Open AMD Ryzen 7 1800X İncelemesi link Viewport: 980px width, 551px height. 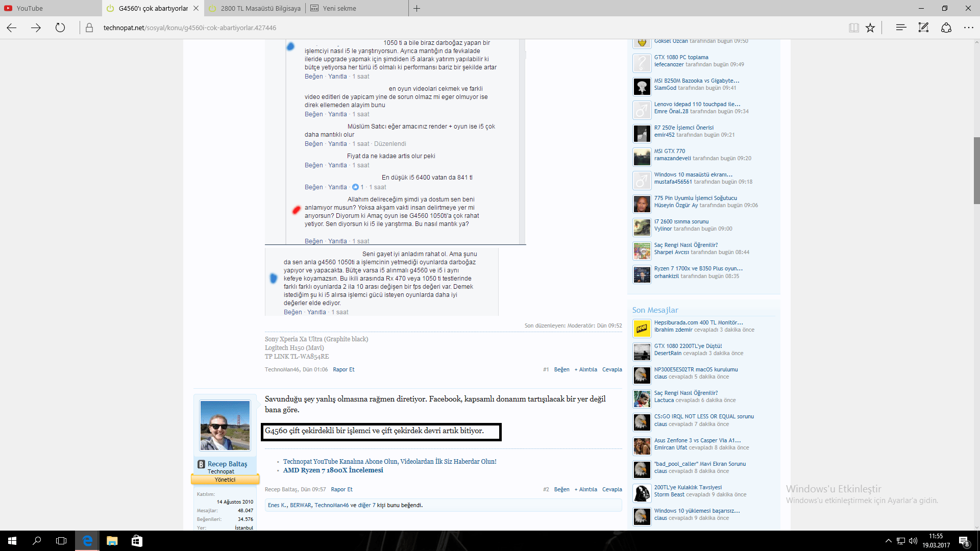pos(333,470)
